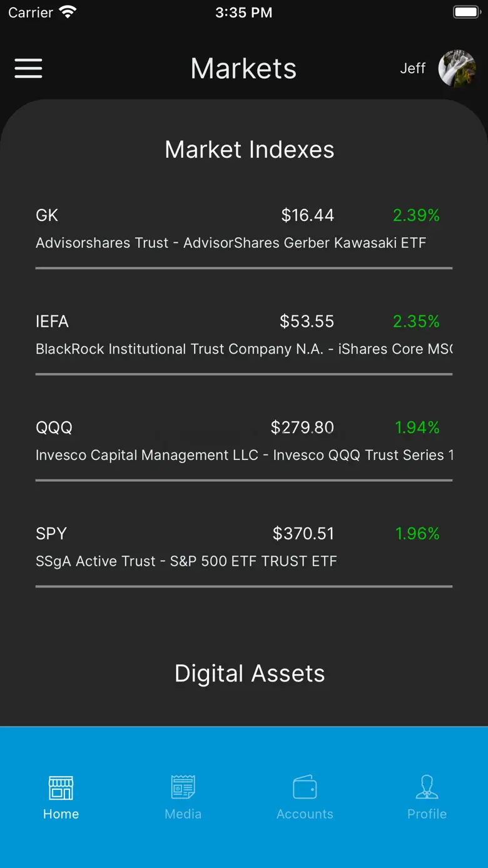Switch to the Media tab label

click(183, 814)
